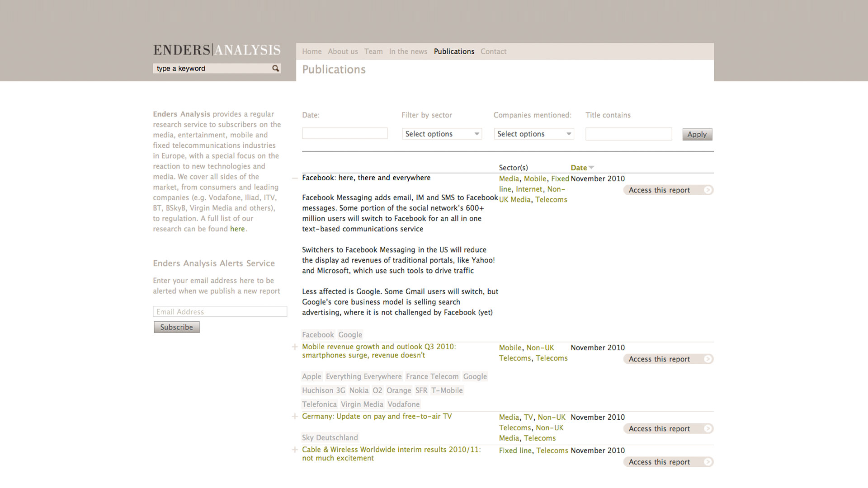Access the Facebook report
Image resolution: width=868 pixels, height=488 pixels.
pyautogui.click(x=668, y=190)
